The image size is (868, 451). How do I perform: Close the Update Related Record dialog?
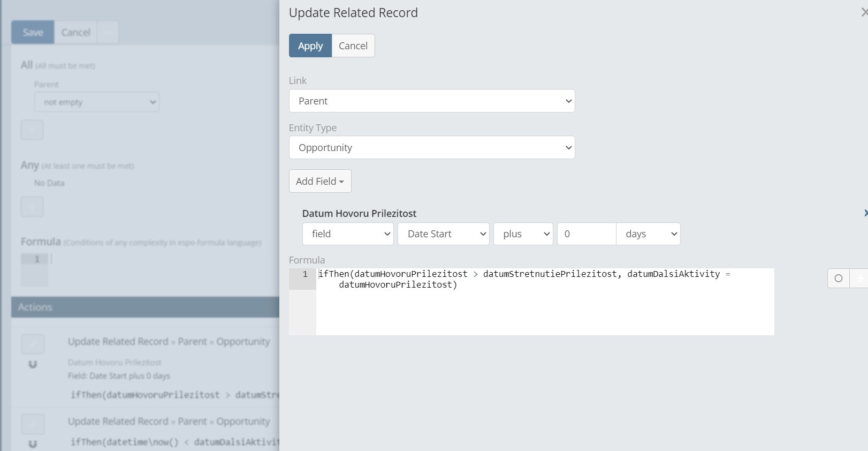pyautogui.click(x=864, y=12)
